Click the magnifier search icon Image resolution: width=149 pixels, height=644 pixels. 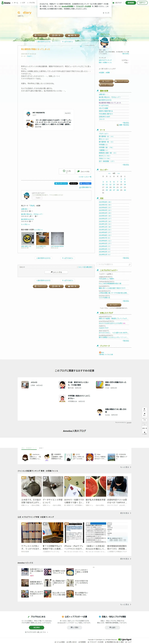[x=129, y=265]
